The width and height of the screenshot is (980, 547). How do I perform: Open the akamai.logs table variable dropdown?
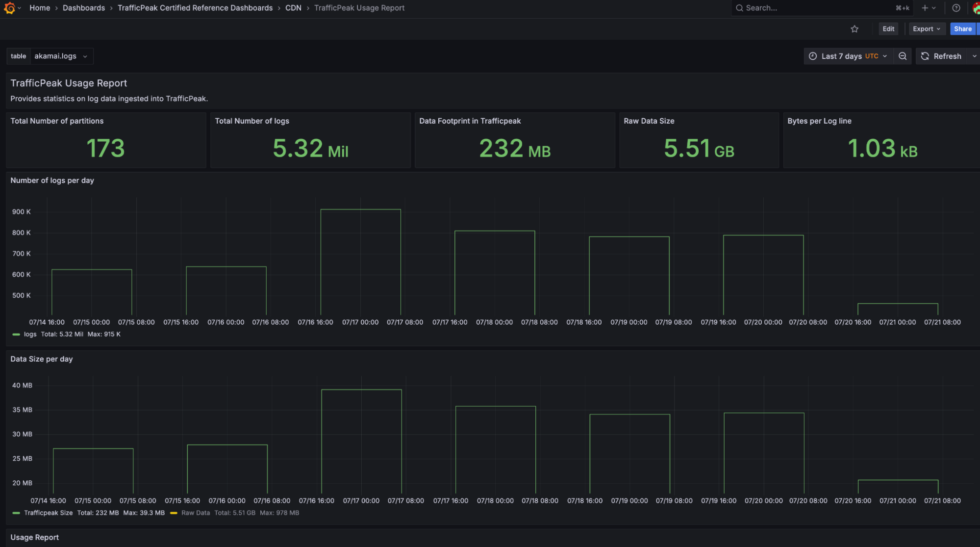(x=61, y=56)
